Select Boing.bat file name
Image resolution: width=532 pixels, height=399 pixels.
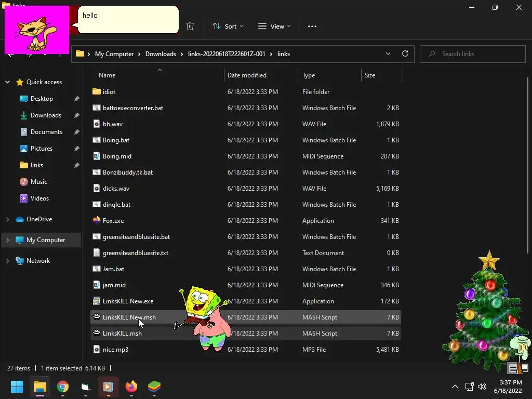116,140
